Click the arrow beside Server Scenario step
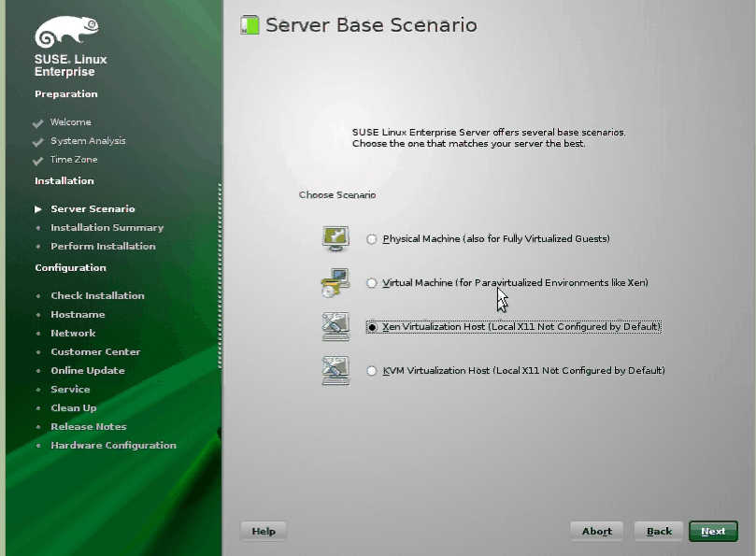Screen dimensions: 756x556 pyautogui.click(x=38, y=208)
